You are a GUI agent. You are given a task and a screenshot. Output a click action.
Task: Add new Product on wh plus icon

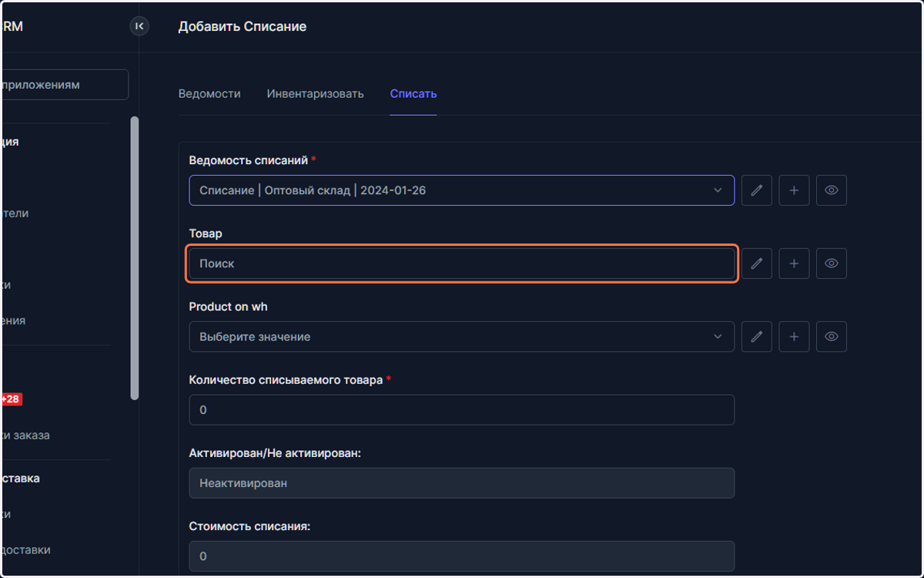pos(794,337)
